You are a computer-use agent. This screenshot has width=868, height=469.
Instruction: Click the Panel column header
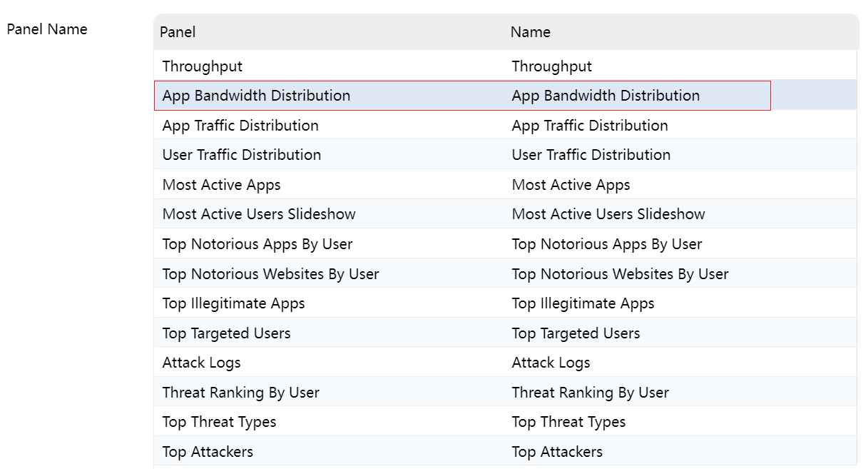(x=178, y=32)
